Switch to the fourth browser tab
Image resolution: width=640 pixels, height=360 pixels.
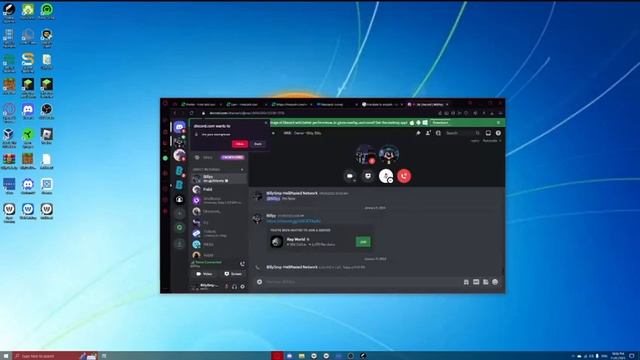click(336, 104)
